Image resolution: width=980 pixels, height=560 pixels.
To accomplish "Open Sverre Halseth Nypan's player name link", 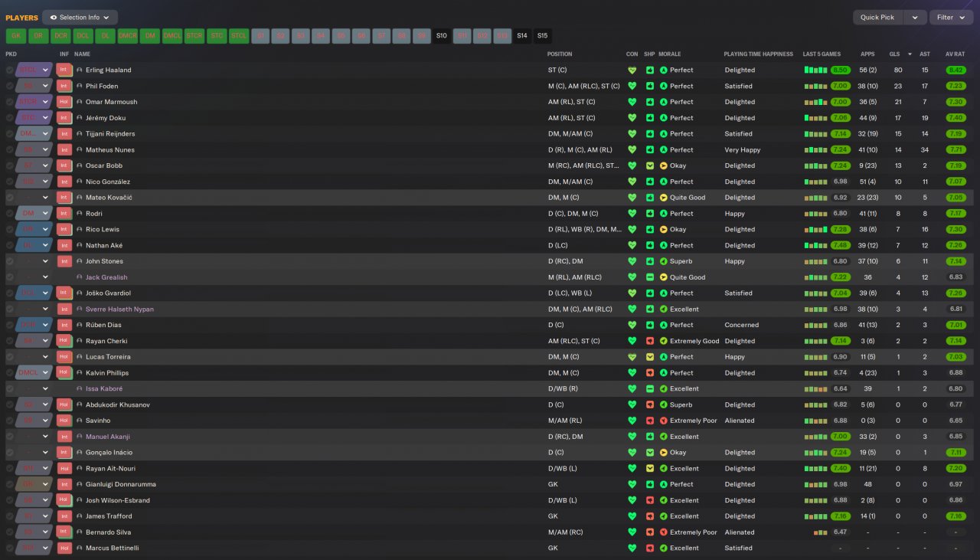I will tap(119, 309).
